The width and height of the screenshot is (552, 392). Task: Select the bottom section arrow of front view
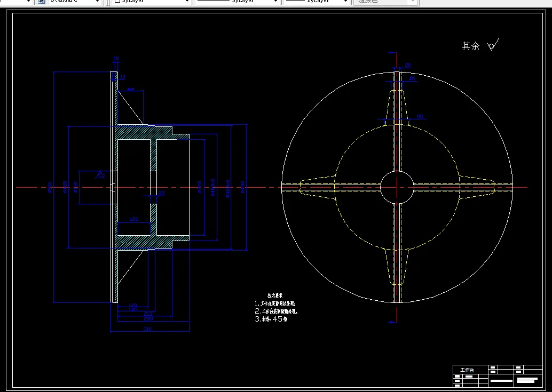(x=393, y=322)
